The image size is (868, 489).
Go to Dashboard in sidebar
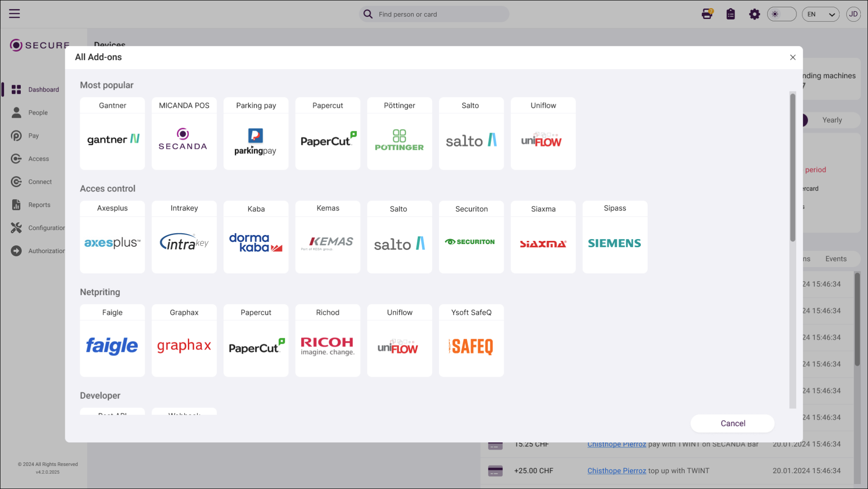click(x=43, y=90)
